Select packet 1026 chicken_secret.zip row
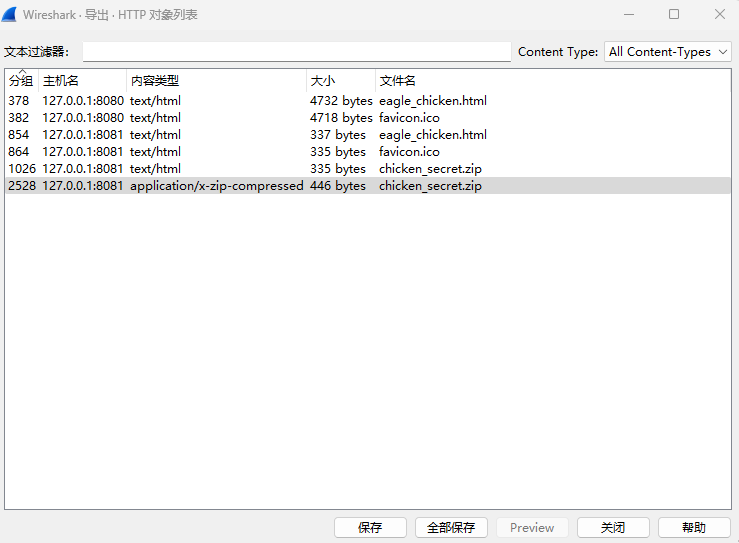Viewport: 739px width, 543px height. [368, 168]
